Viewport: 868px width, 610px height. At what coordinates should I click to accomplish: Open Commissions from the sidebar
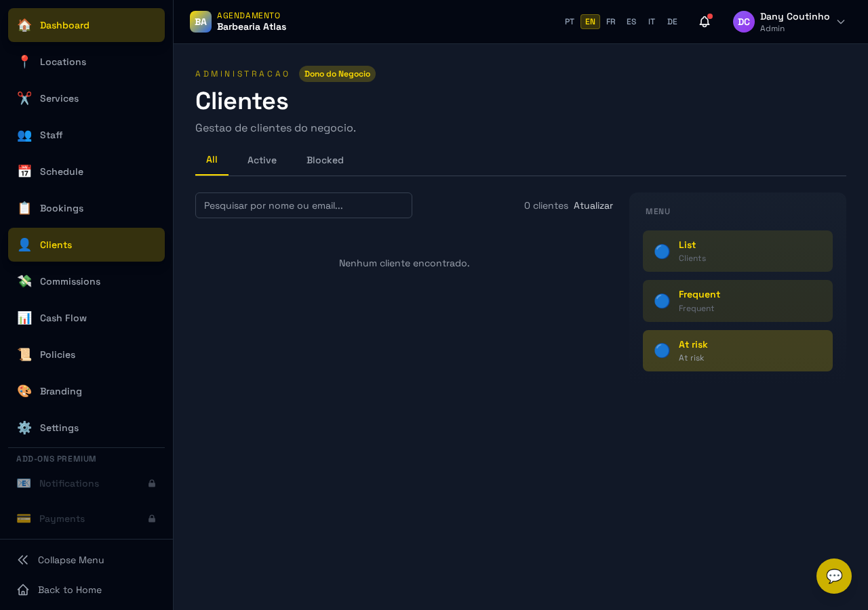click(x=70, y=281)
